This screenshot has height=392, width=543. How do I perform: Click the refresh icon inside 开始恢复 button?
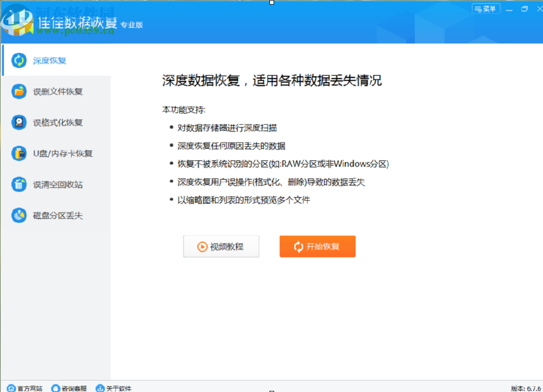tap(299, 246)
